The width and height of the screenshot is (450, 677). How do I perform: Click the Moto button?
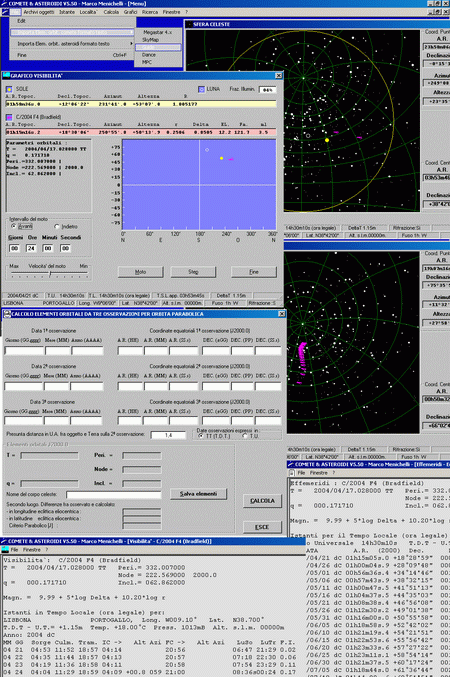pyautogui.click(x=140, y=272)
